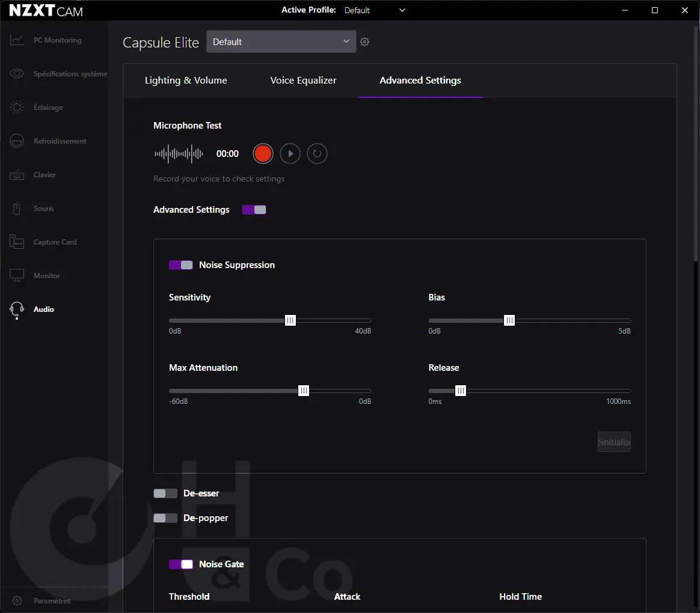Image resolution: width=700 pixels, height=613 pixels.
Task: Click the Hold Time label
Action: (521, 597)
